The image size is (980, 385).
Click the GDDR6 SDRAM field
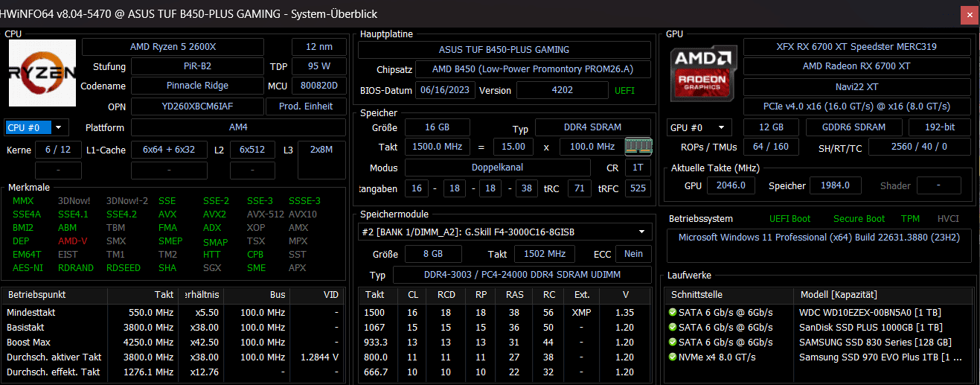tap(853, 127)
